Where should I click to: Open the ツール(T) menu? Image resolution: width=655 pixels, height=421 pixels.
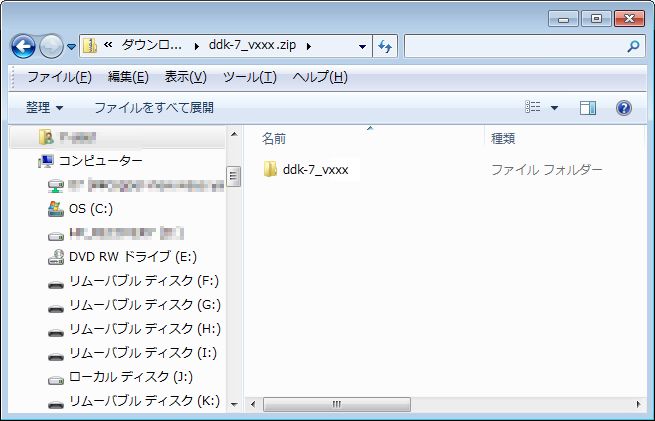(x=249, y=77)
